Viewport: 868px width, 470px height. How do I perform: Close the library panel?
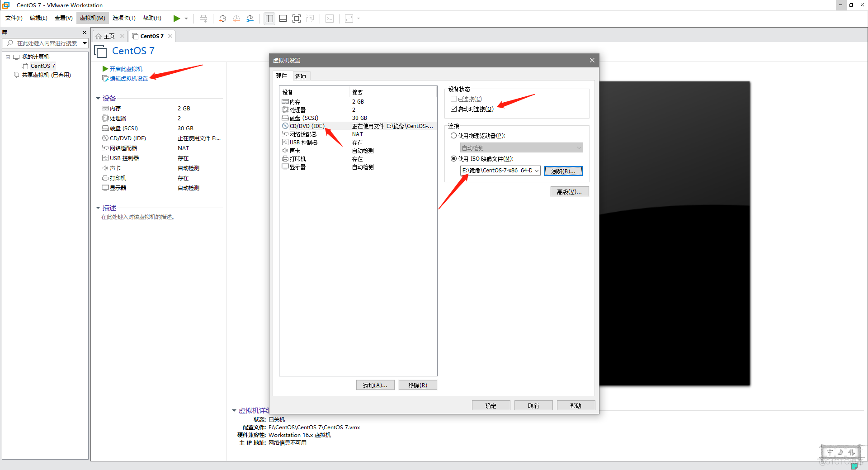click(85, 33)
